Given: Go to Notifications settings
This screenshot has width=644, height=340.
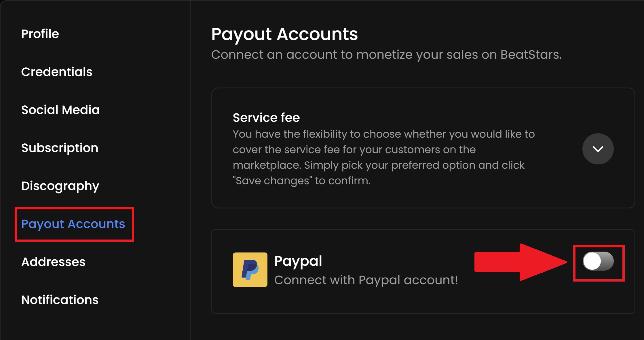Looking at the screenshot, I should point(60,300).
